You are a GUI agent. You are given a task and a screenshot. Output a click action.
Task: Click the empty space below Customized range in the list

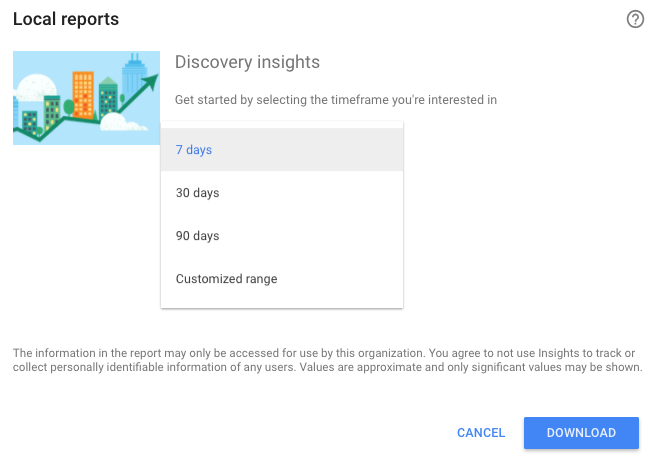(x=281, y=302)
